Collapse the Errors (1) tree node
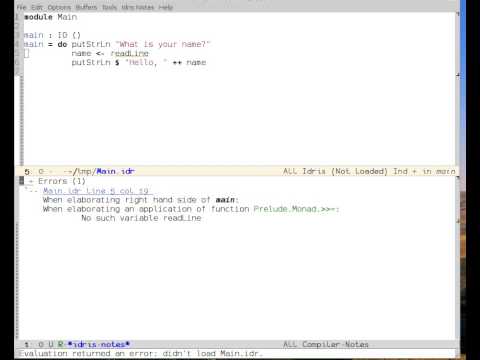Image resolution: width=480 pixels, height=360 pixels. 31,181
